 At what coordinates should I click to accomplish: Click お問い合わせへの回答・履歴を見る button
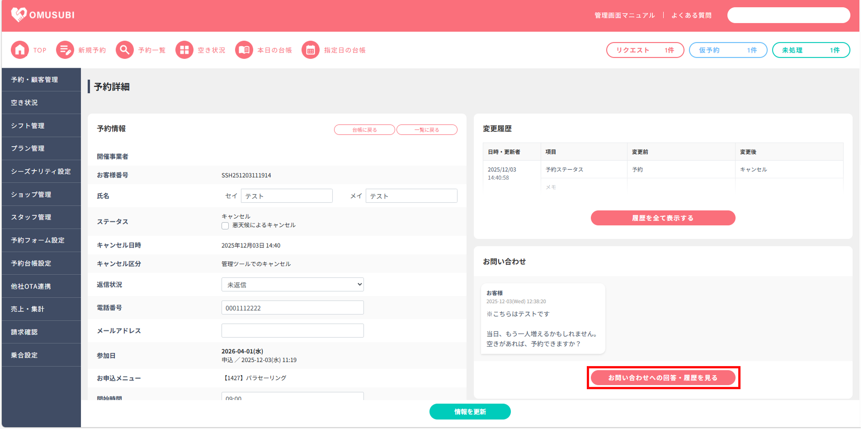click(x=663, y=378)
